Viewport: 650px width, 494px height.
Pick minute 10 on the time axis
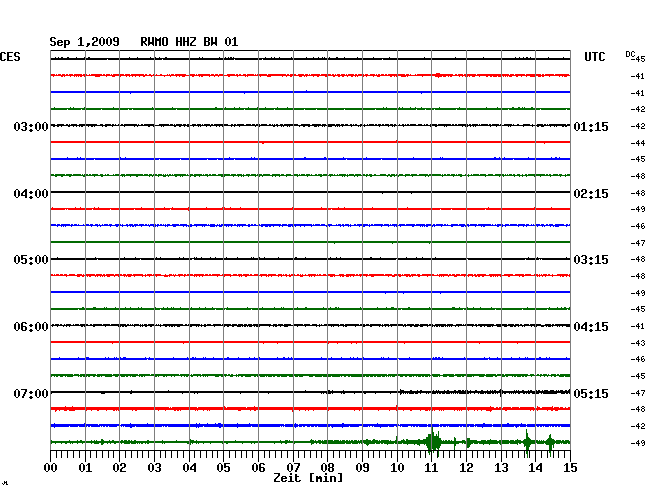coord(397,468)
